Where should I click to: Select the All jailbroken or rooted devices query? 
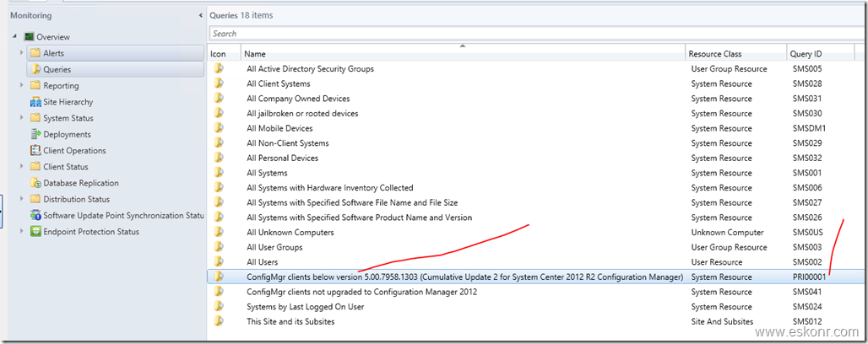coord(302,113)
